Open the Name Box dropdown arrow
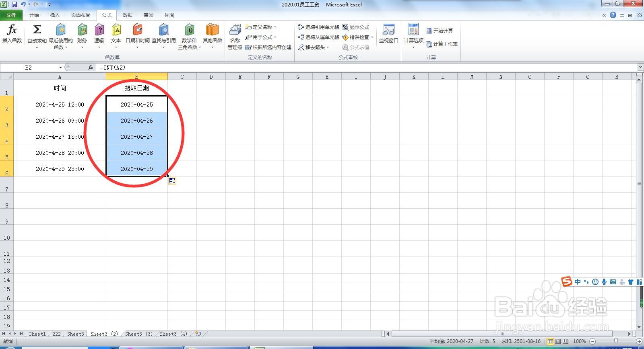The height and width of the screenshot is (349, 644). 60,68
